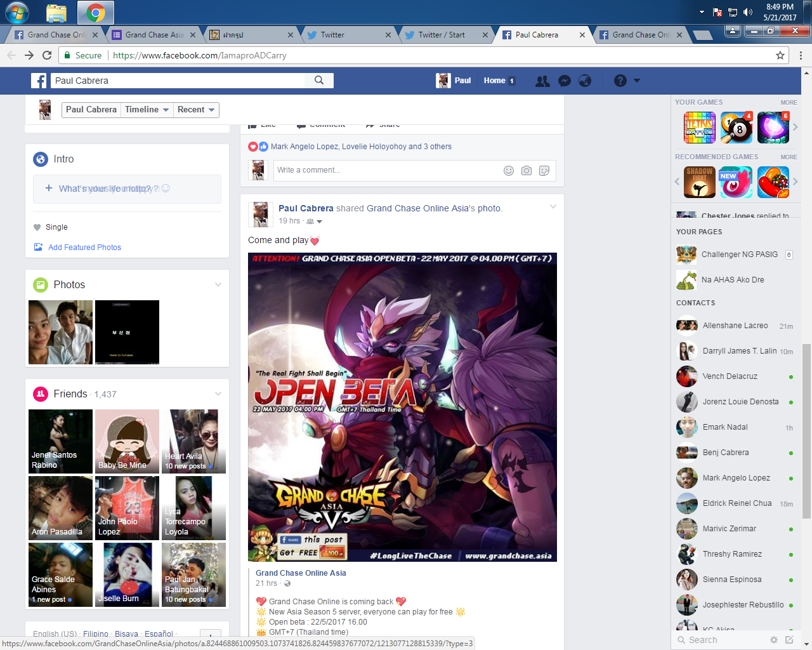The width and height of the screenshot is (812, 650).
Task: Open Notifications globe icon
Action: [x=585, y=81]
